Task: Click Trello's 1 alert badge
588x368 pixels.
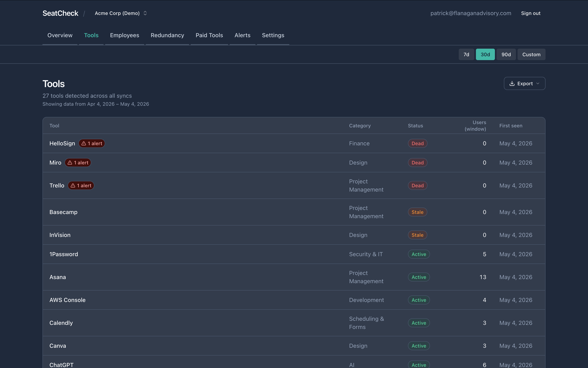Action: [x=81, y=185]
